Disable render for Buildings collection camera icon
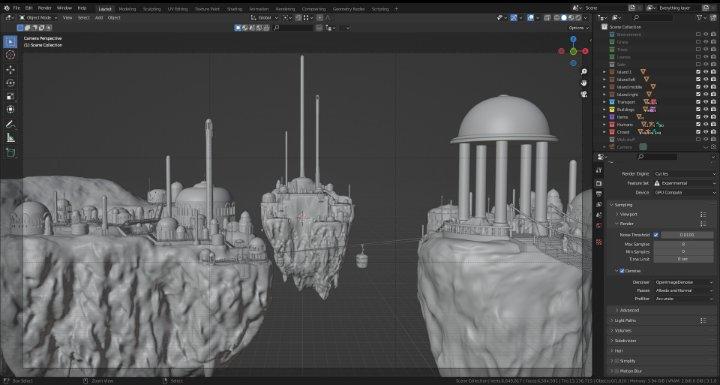Image resolution: width=720 pixels, height=385 pixels. pos(713,109)
